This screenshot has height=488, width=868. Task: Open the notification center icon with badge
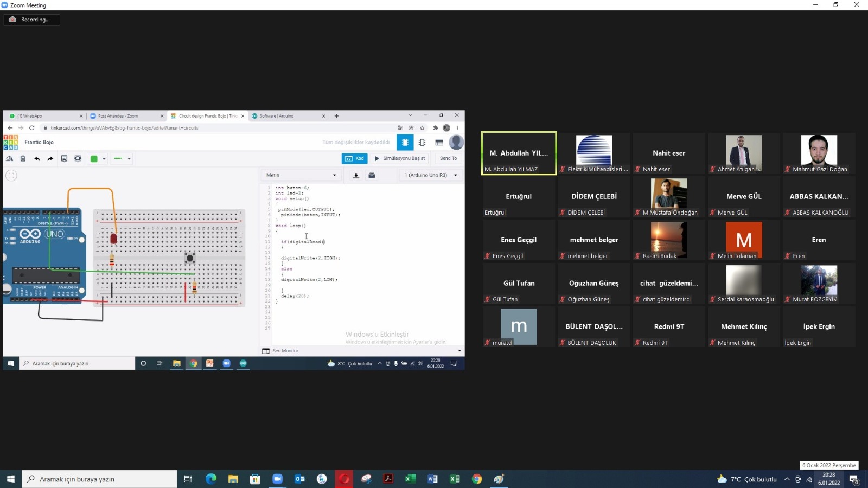[854, 479]
